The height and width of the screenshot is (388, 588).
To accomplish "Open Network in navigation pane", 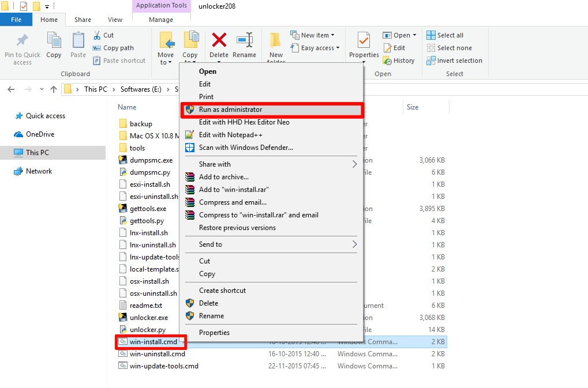I will 33,171.
